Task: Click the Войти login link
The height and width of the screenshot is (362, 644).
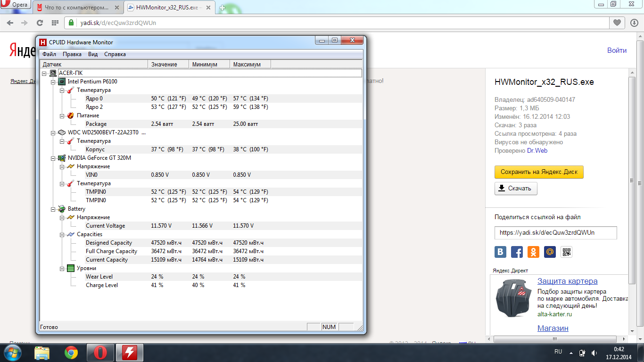Action: pos(617,50)
